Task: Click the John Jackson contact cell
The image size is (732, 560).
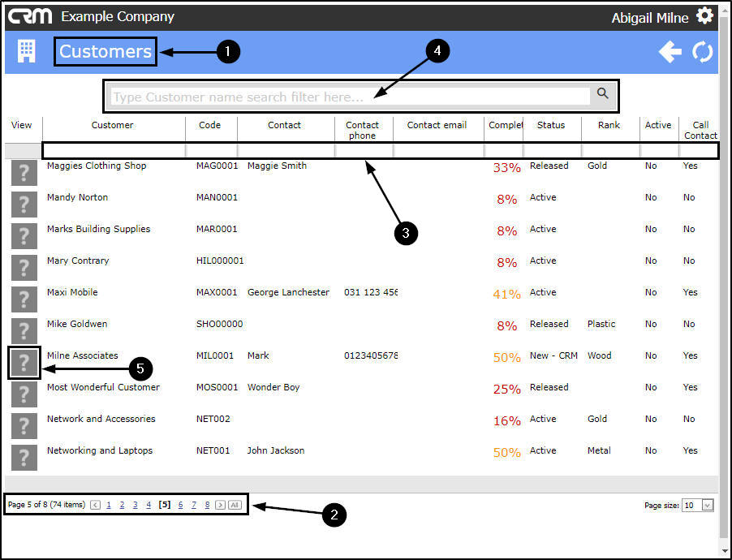Action: pyautogui.click(x=275, y=450)
